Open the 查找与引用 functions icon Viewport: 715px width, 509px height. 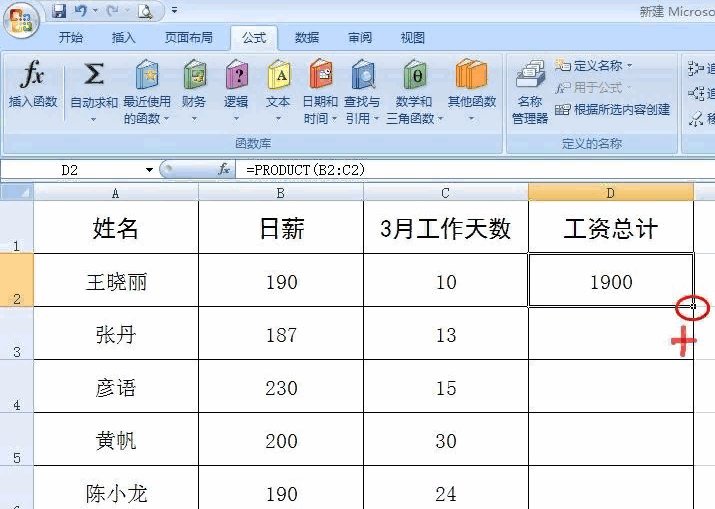362,74
